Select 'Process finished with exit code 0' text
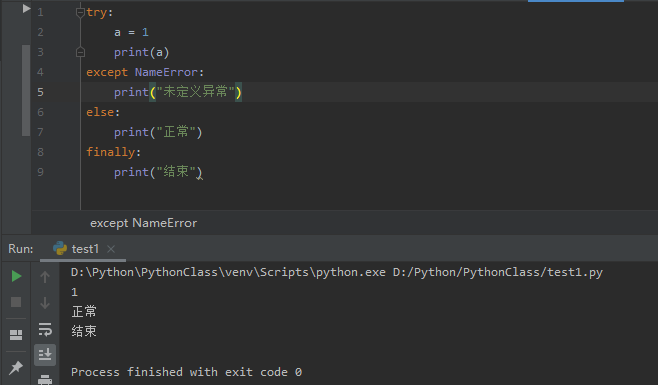 pyautogui.click(x=186, y=372)
